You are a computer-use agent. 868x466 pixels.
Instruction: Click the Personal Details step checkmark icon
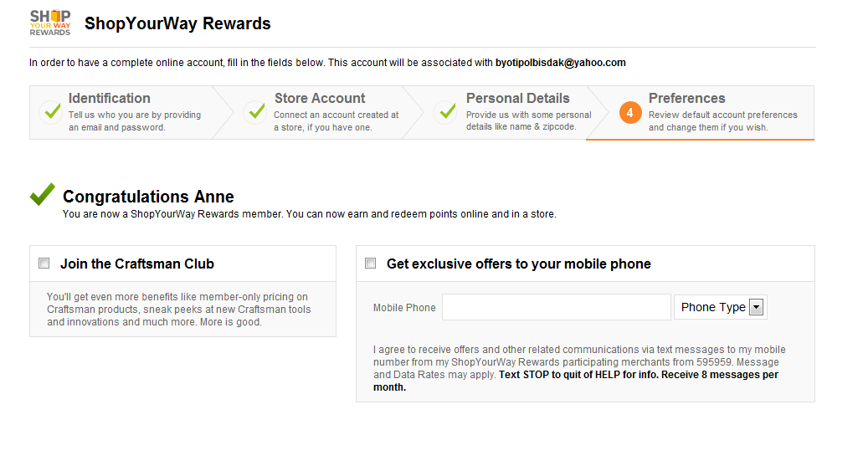(445, 112)
